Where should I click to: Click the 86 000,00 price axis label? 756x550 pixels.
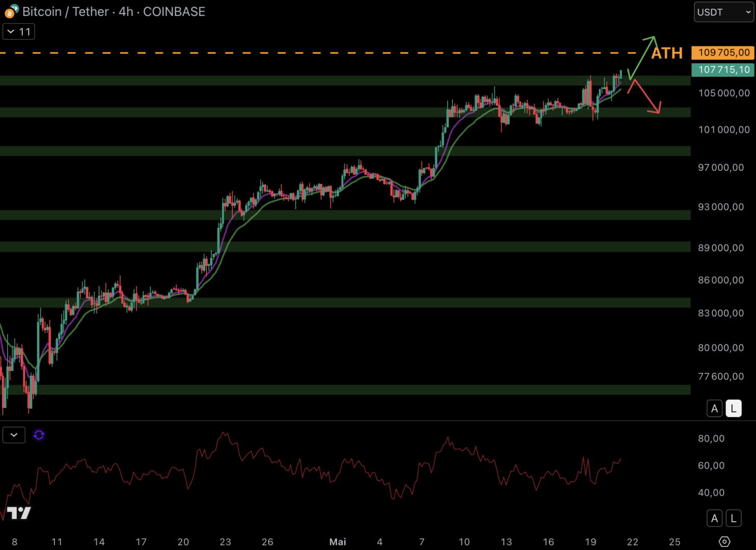(x=721, y=280)
